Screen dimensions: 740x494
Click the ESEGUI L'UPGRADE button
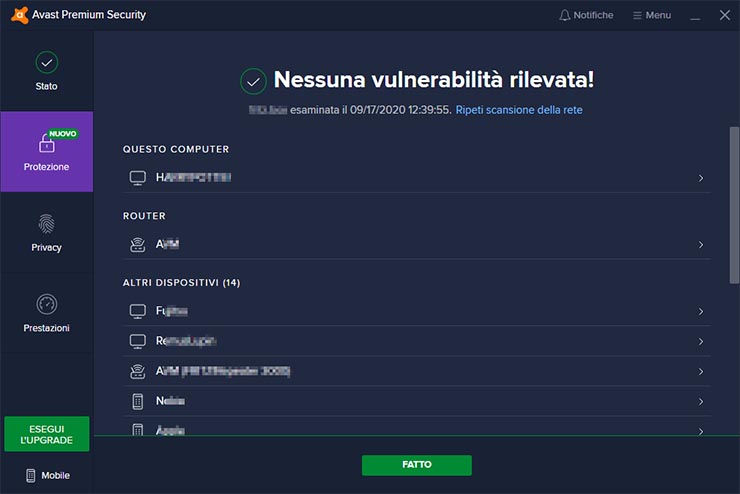point(46,434)
